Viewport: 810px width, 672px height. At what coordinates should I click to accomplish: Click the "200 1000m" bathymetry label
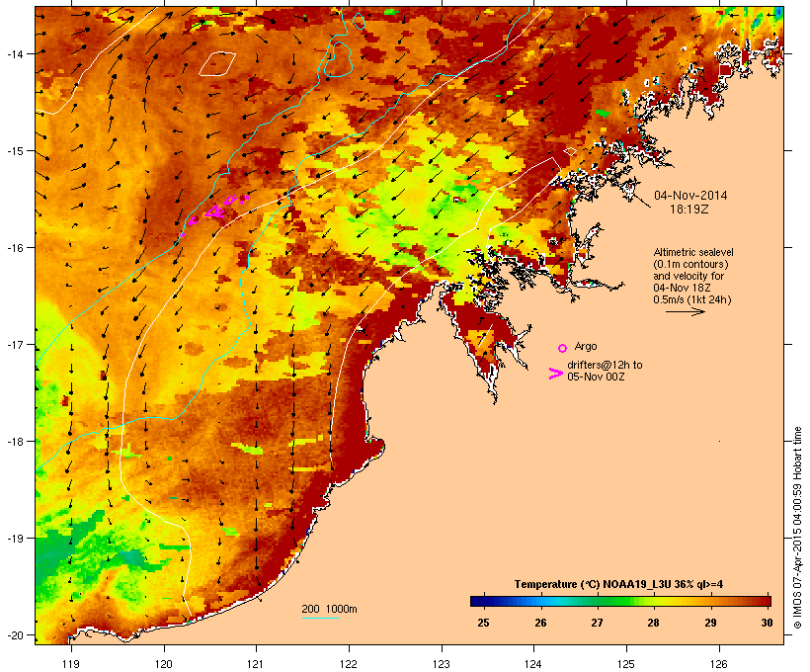(329, 609)
